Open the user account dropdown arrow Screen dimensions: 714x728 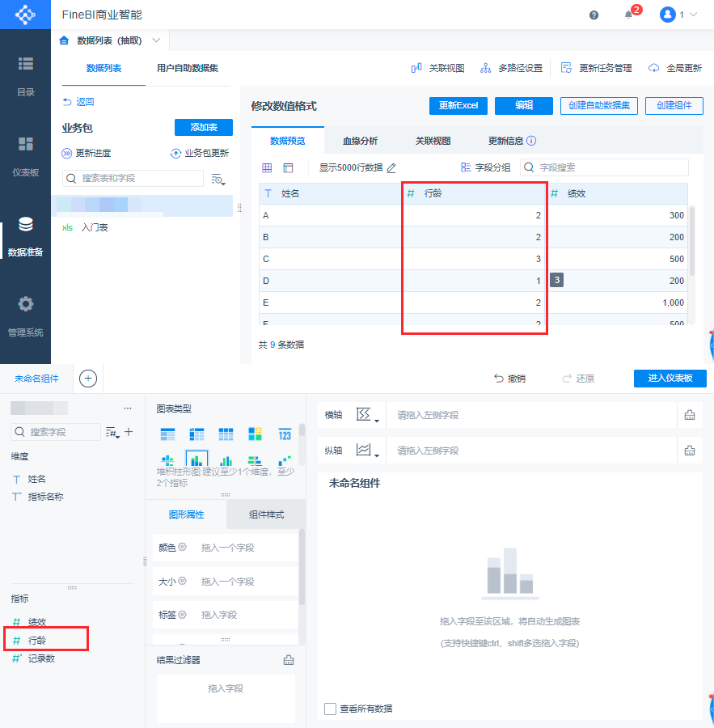(694, 15)
